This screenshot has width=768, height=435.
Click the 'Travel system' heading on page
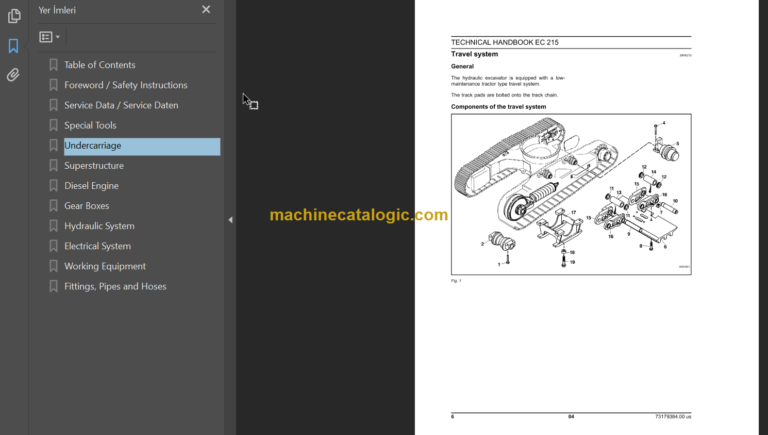pyautogui.click(x=474, y=54)
